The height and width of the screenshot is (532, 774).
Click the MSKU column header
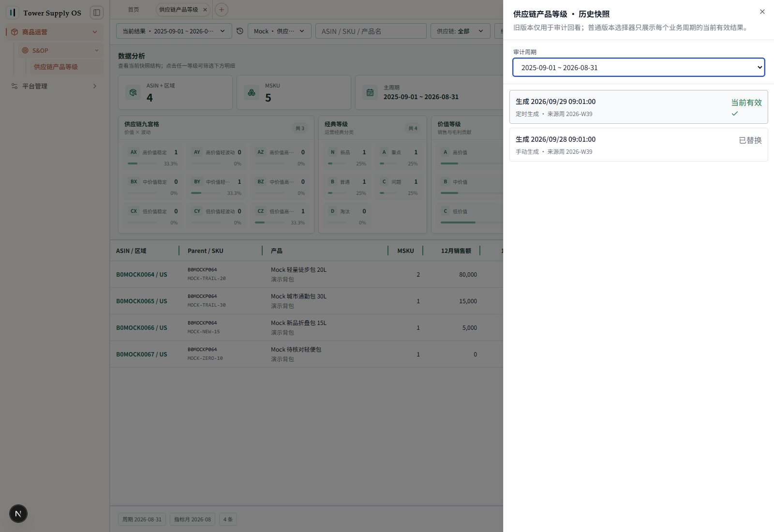[x=405, y=251]
